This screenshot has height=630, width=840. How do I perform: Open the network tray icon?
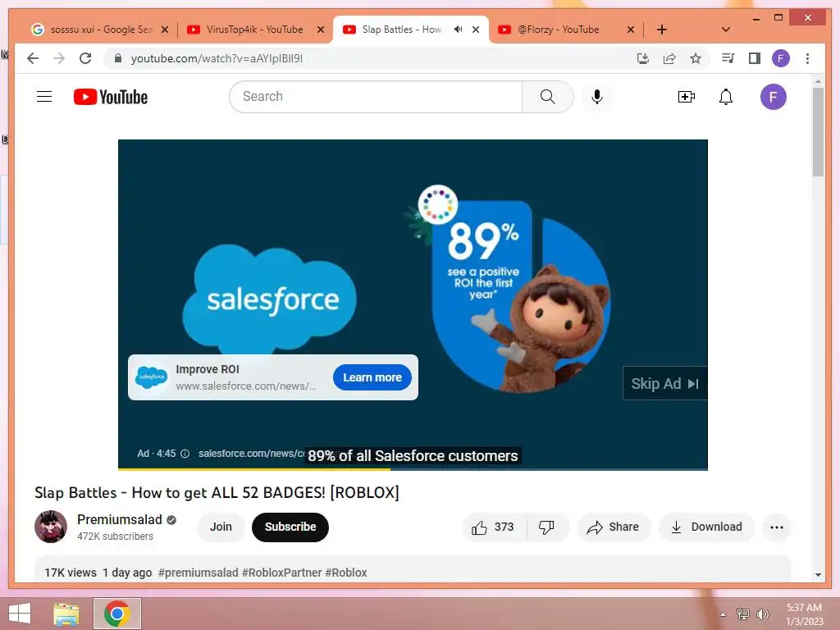(x=742, y=614)
